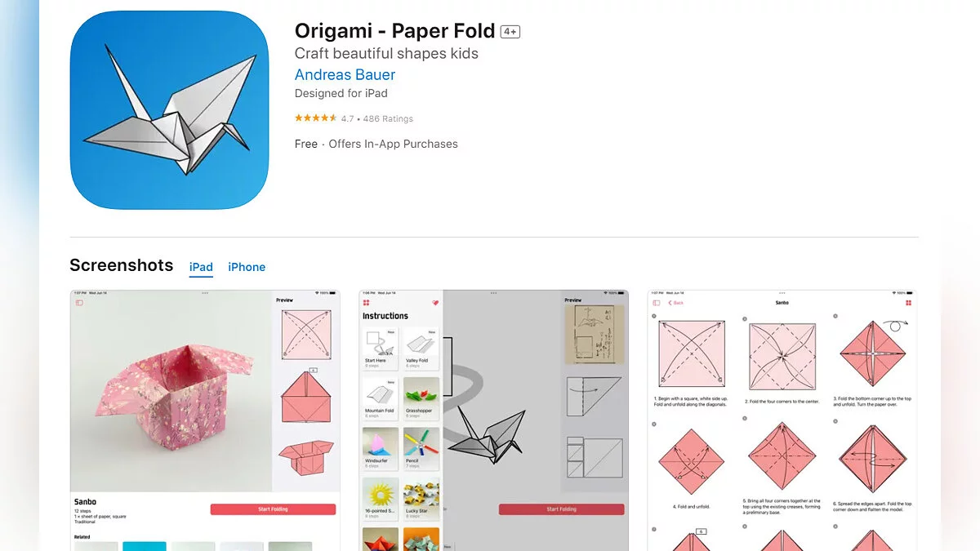This screenshot has width=980, height=551.
Task: Click Start Folding under the Sanbo box
Action: (x=273, y=509)
